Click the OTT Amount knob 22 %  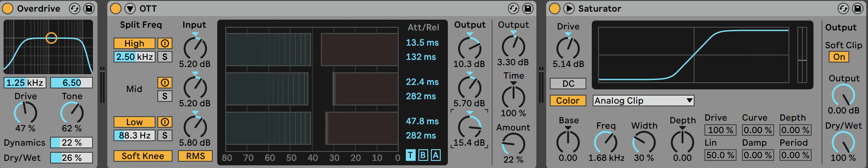tap(514, 144)
